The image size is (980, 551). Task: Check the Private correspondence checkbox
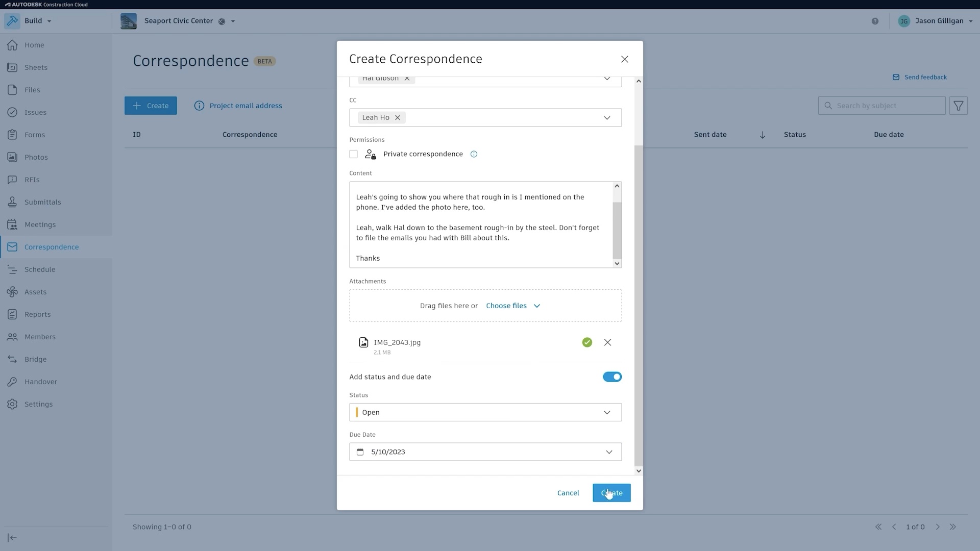coord(353,154)
